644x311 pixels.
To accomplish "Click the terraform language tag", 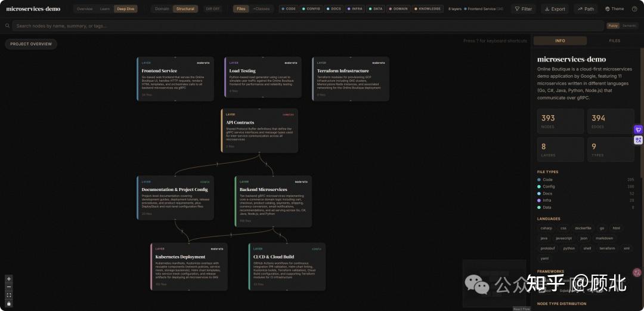I will click(607, 248).
